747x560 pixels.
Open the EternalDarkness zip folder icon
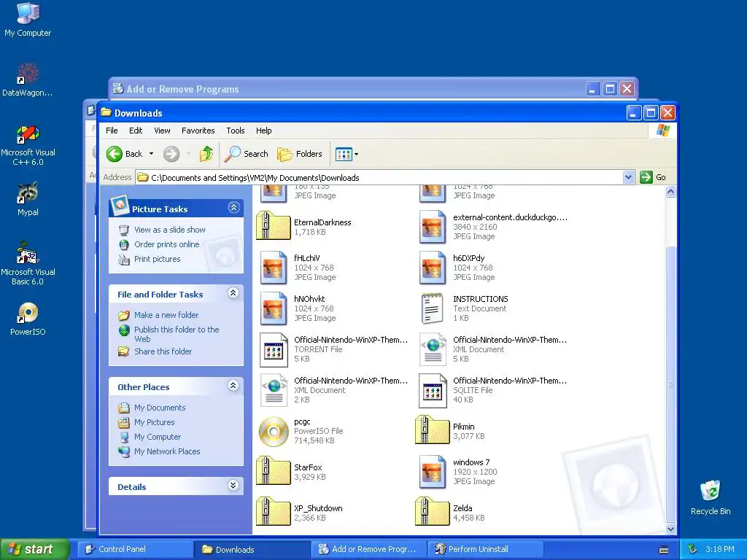pos(274,226)
